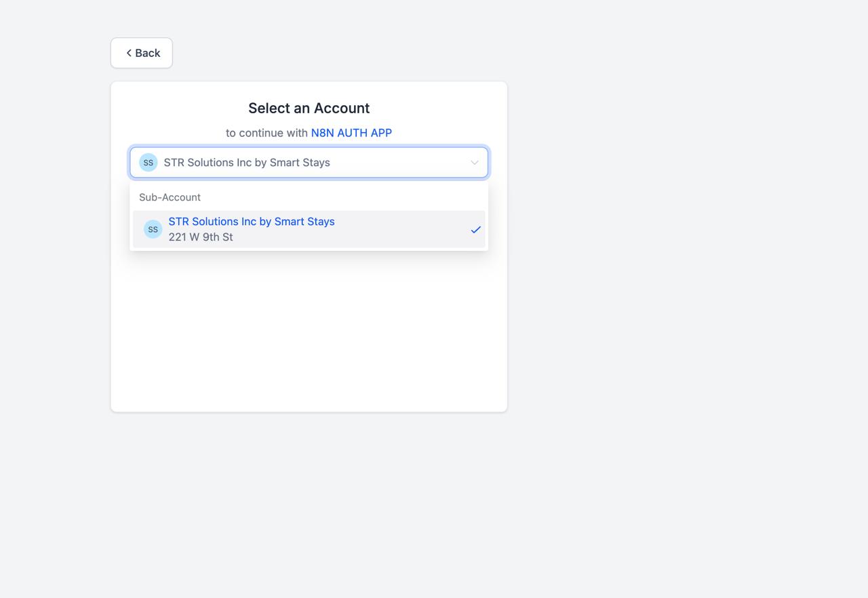Viewport: 868px width, 598px height.
Task: Click the "Sub-Account" group label
Action: [x=170, y=197]
